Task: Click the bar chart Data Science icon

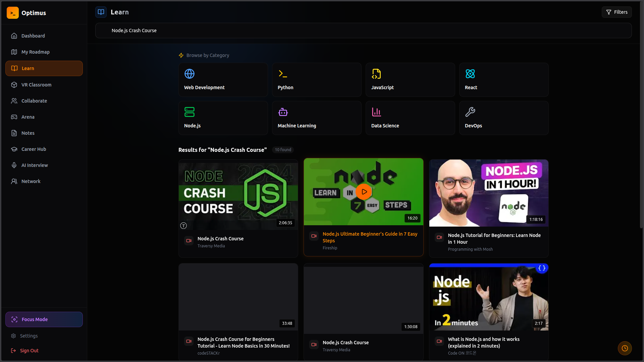Action: [x=376, y=112]
